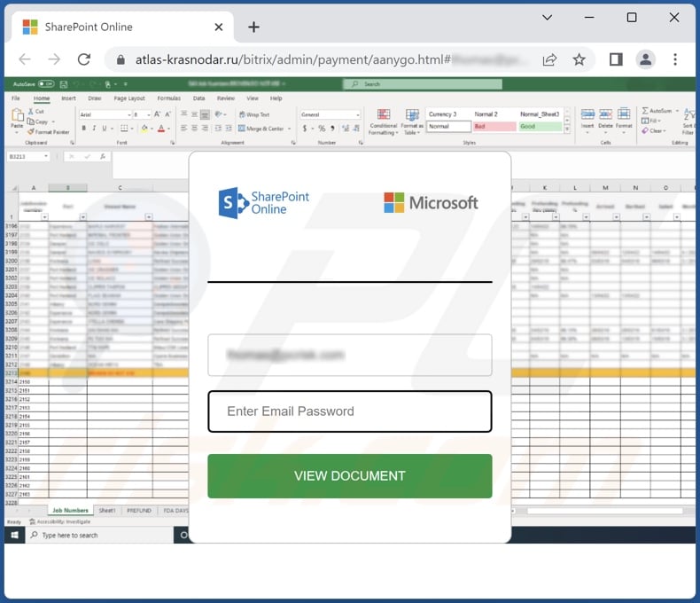
Task: Click the Excel Save icon in title bar
Action: click(64, 84)
